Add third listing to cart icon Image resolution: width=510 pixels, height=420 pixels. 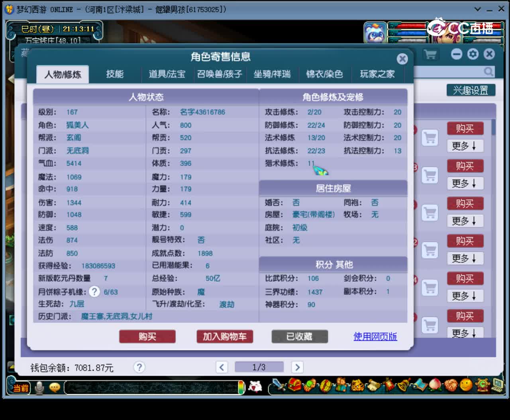coord(430,213)
